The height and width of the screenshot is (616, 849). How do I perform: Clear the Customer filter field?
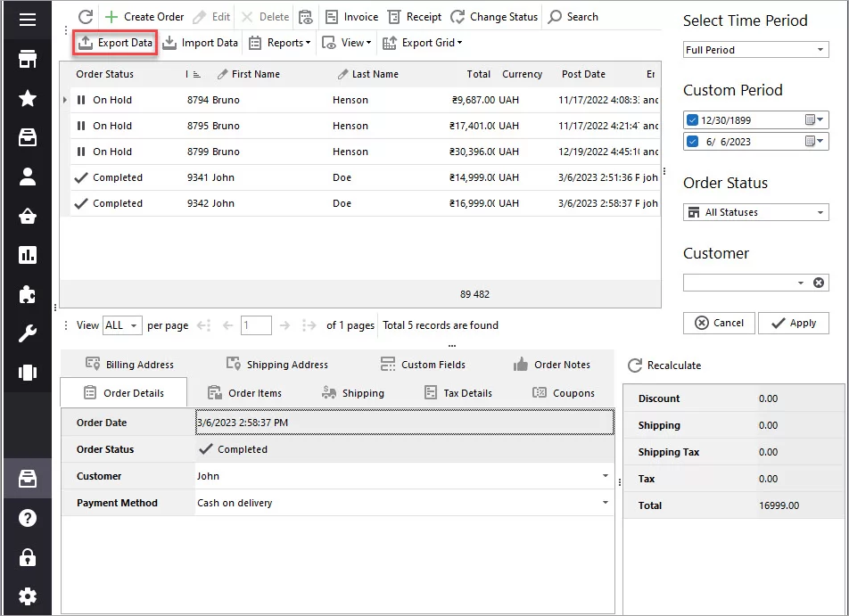click(x=819, y=283)
